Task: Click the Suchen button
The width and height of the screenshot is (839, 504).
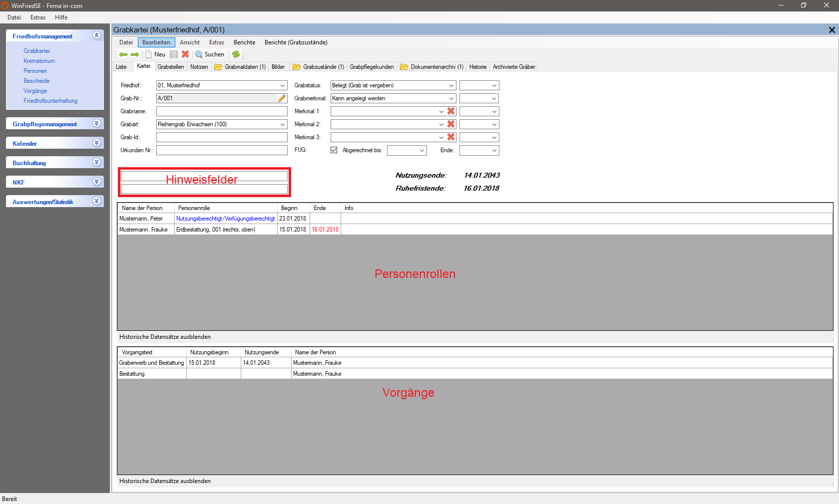Action: coord(210,54)
